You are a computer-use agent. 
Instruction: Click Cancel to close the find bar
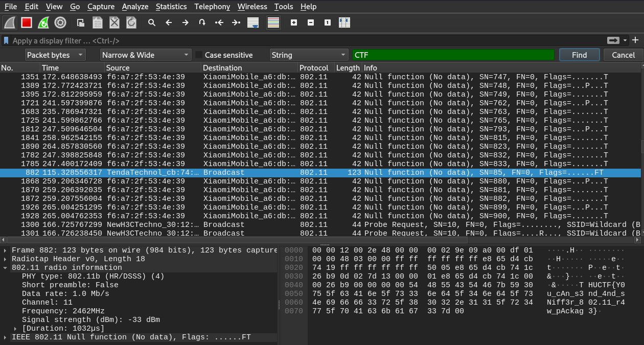(x=623, y=55)
